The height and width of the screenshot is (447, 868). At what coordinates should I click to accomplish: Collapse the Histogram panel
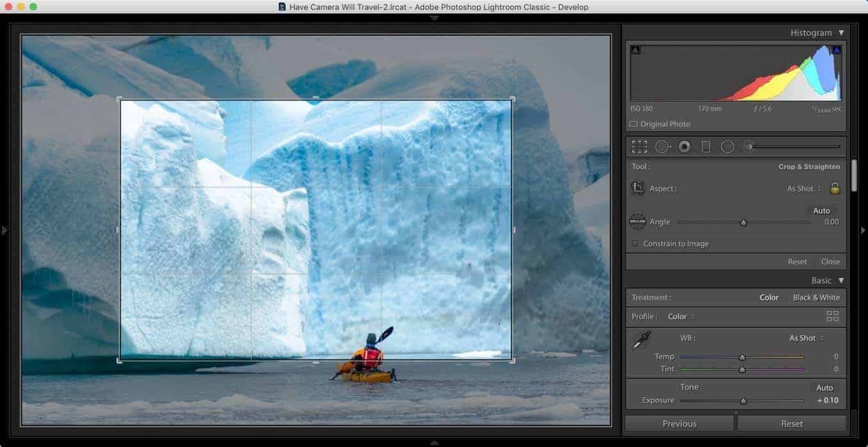tap(841, 33)
